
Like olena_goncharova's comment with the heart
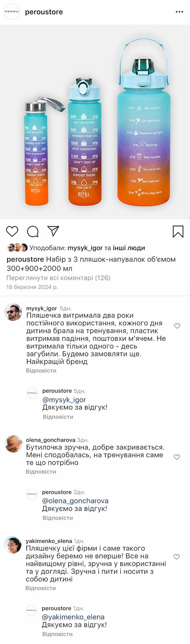coord(177,457)
